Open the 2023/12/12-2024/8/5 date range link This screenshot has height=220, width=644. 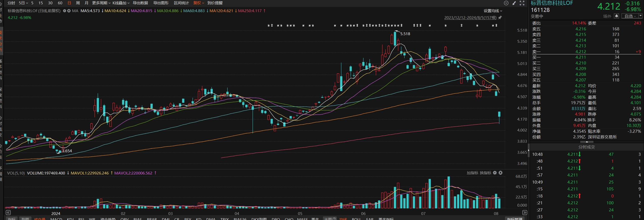point(470,18)
